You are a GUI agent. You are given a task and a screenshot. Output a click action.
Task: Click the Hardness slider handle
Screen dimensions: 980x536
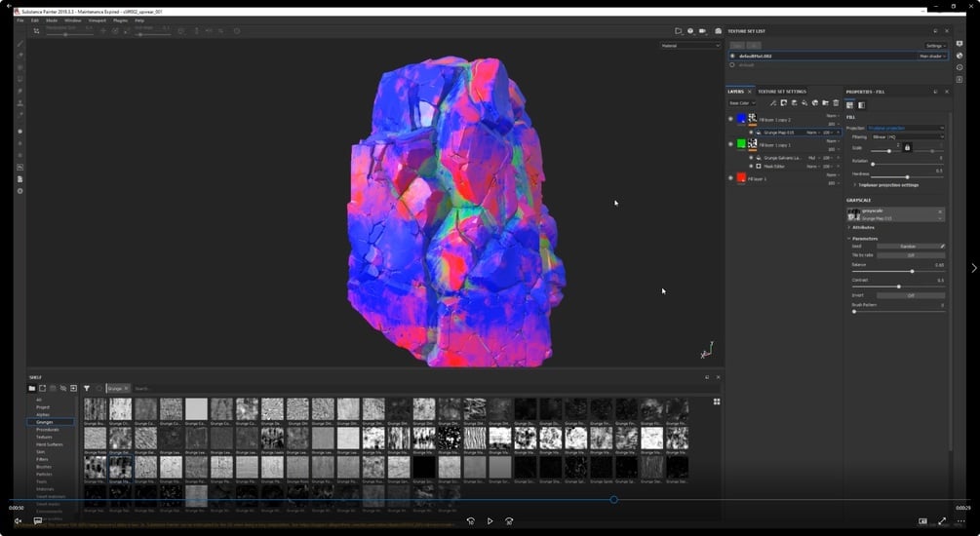coord(907,176)
